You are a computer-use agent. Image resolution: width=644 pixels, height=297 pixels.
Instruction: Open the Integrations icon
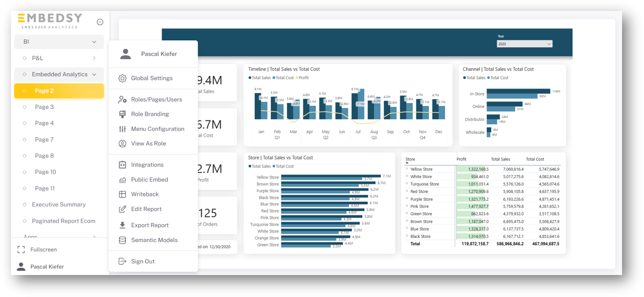click(122, 164)
